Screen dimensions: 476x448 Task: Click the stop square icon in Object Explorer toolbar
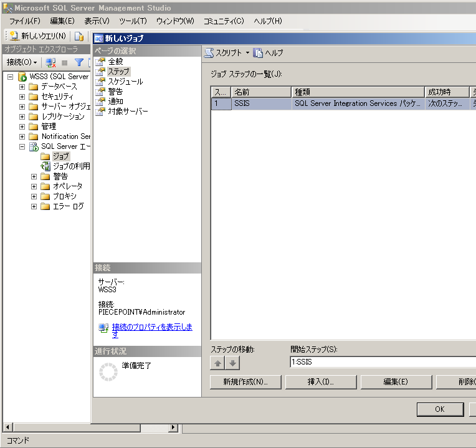click(64, 63)
